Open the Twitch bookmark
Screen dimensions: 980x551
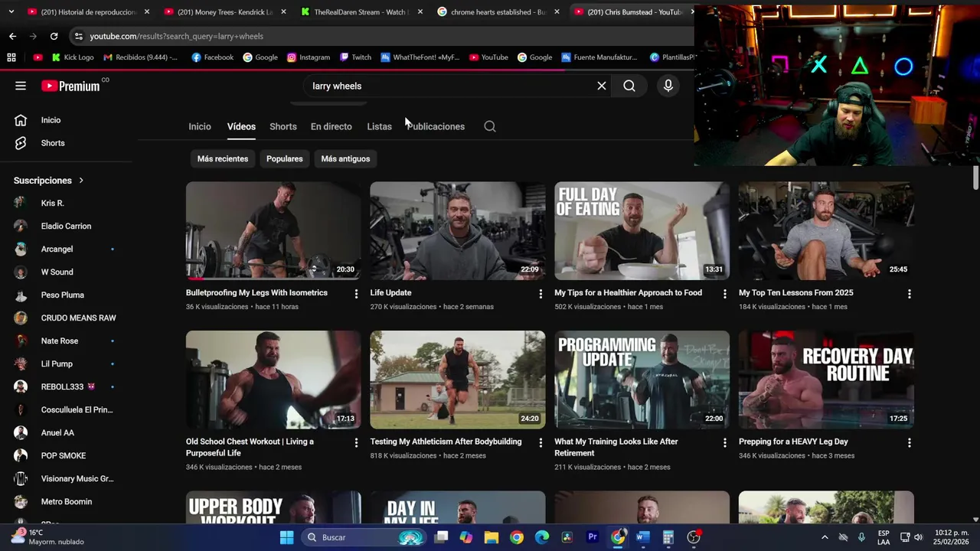(355, 57)
